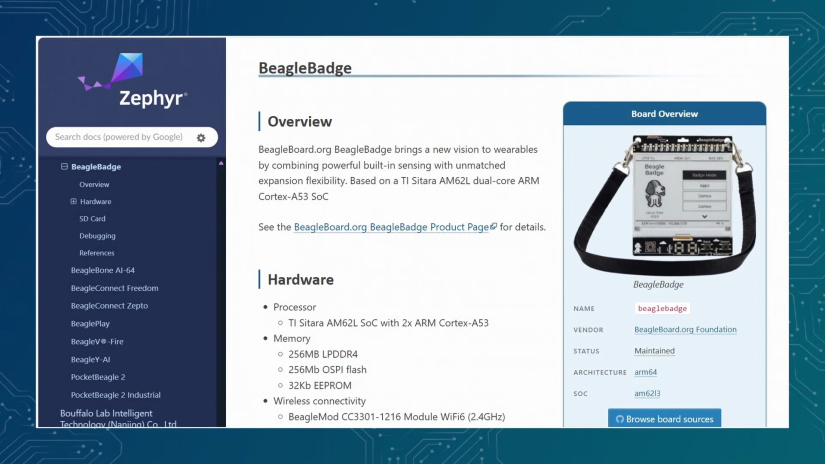Expand the Hardware sidebar section
The height and width of the screenshot is (464, 825).
tap(73, 201)
